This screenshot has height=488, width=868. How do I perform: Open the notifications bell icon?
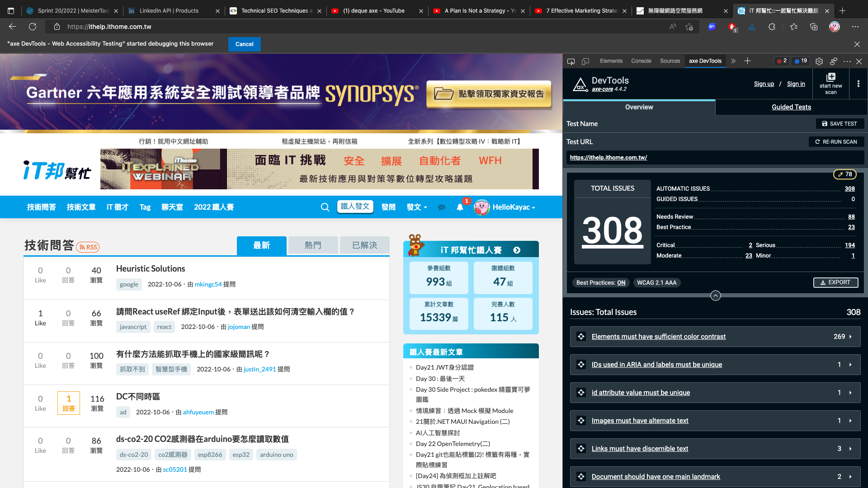pos(460,207)
